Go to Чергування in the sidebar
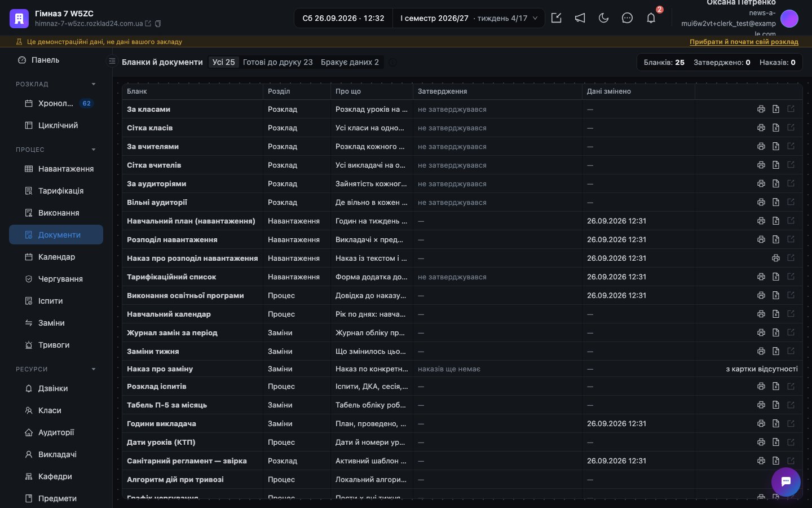 pyautogui.click(x=56, y=279)
